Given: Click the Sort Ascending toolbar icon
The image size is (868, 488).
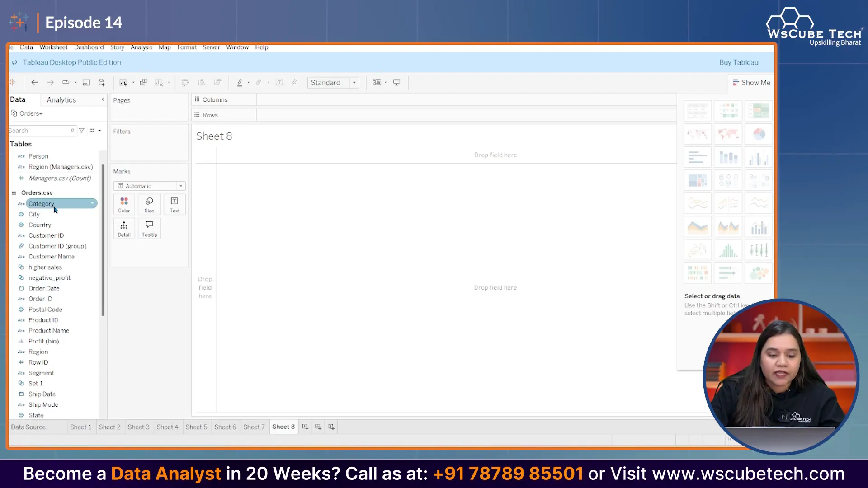Looking at the screenshot, I should pyautogui.click(x=202, y=82).
